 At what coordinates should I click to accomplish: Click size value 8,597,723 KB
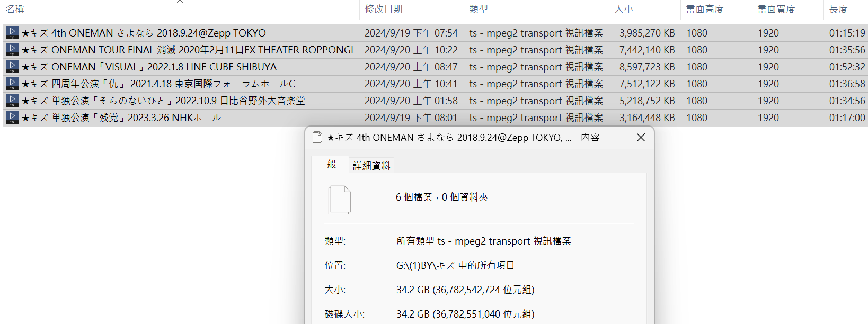coord(647,67)
